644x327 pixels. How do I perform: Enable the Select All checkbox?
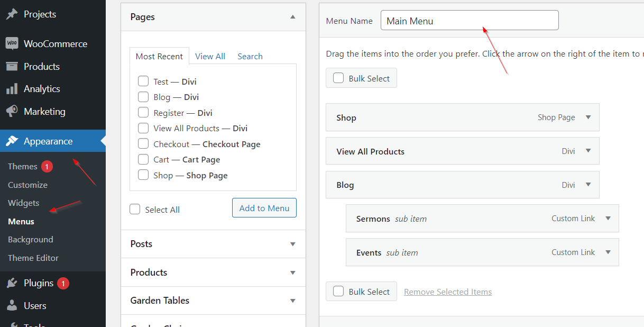pyautogui.click(x=135, y=210)
